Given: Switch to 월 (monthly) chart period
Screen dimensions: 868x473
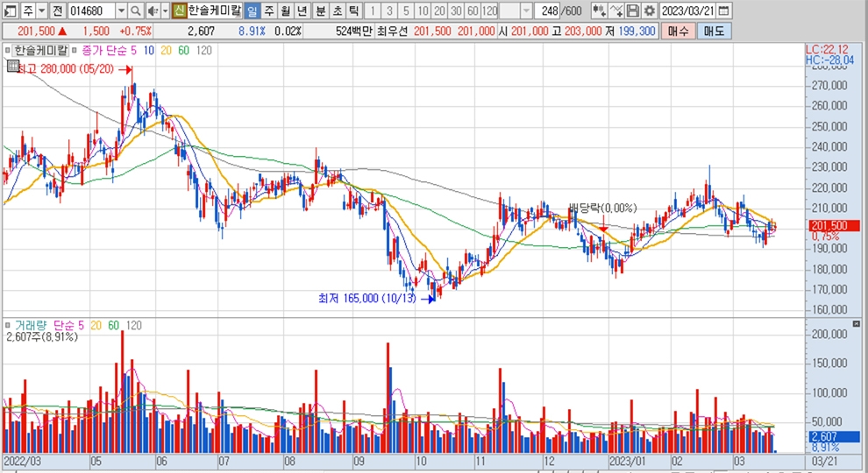Looking at the screenshot, I should (286, 11).
